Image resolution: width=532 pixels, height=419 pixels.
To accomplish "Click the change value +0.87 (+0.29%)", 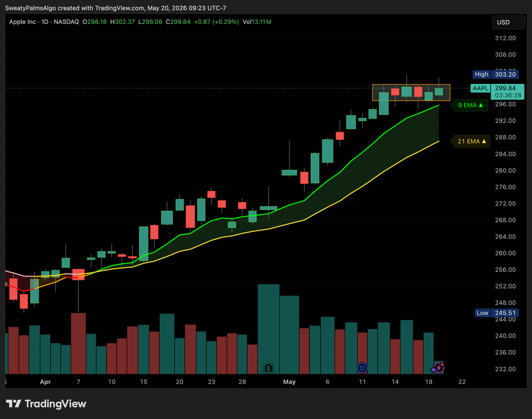I will 216,22.
